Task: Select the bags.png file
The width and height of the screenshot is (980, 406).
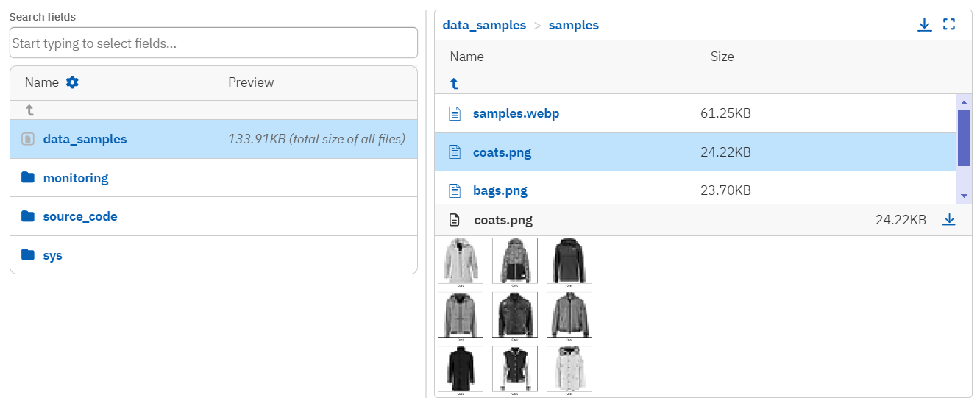Action: click(500, 191)
